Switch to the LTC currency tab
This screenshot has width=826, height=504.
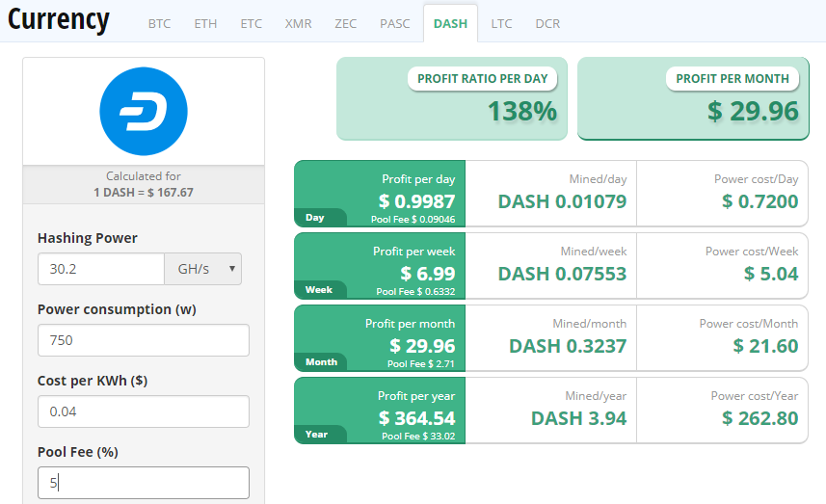click(x=501, y=24)
